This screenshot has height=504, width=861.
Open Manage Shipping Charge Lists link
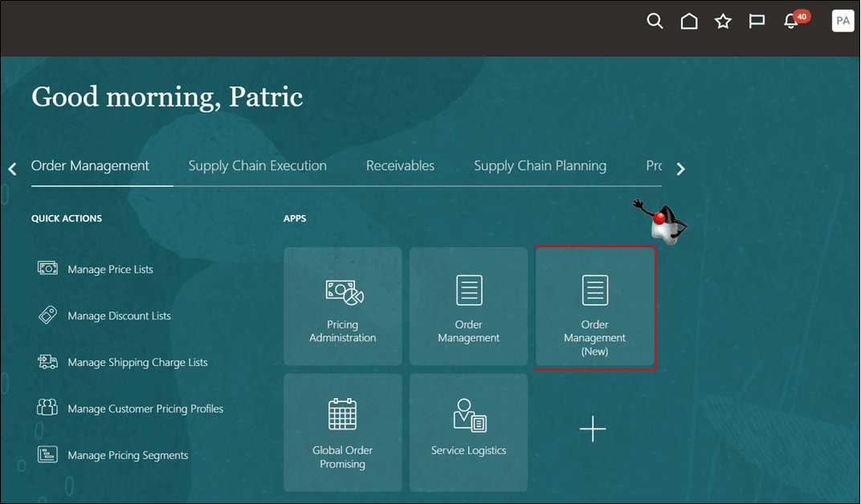[138, 363]
